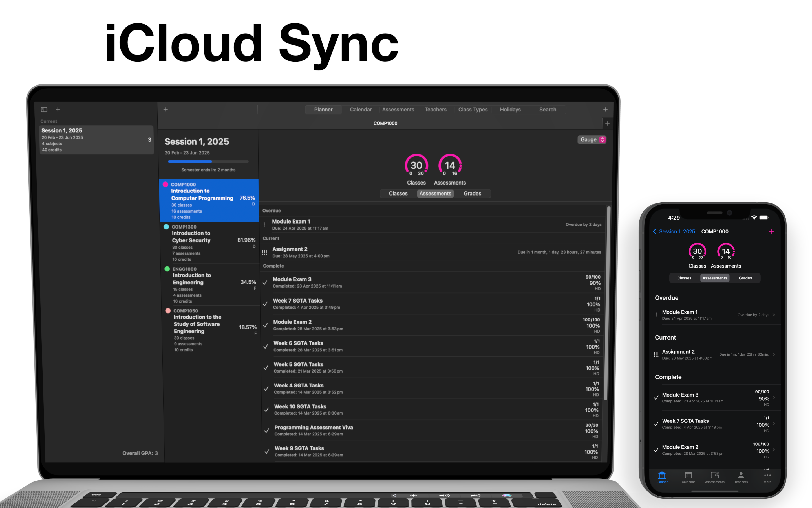Select COMP1050 Study of Software Engineering subject
812x508 pixels.
point(211,330)
